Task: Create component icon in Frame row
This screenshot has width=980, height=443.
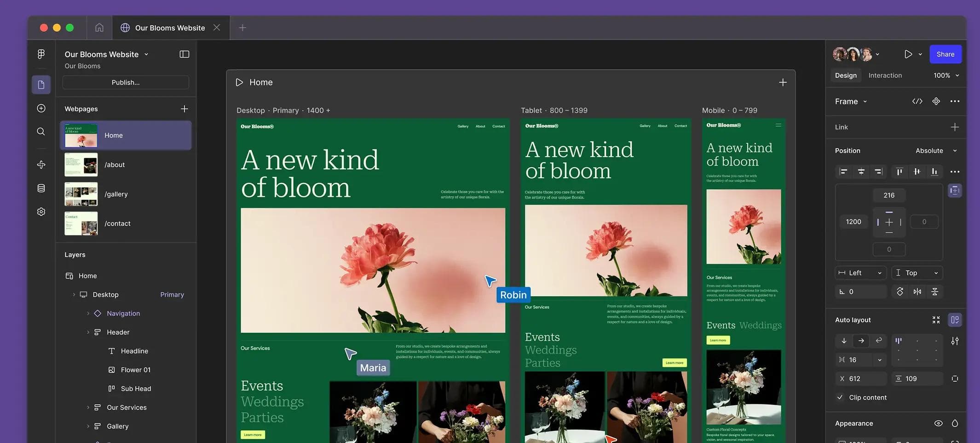Action: 936,101
